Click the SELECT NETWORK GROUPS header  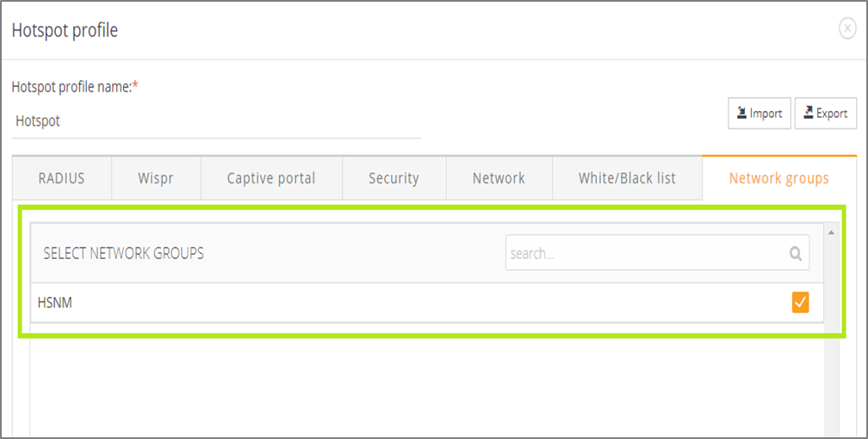(124, 254)
